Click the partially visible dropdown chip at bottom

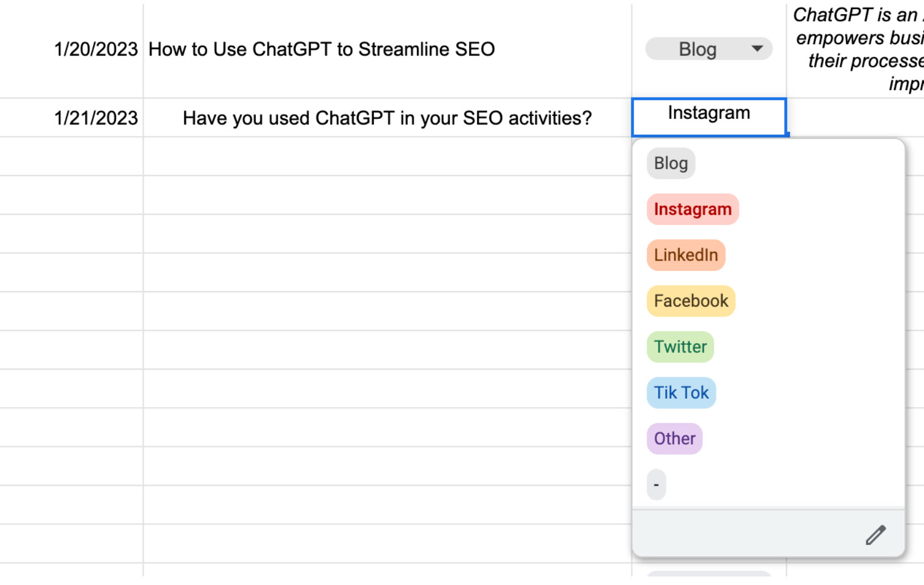pyautogui.click(x=709, y=574)
